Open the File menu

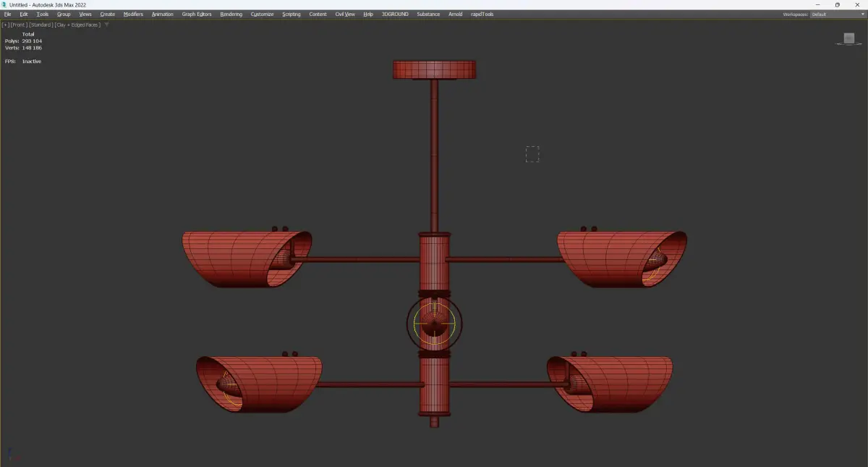pos(7,14)
